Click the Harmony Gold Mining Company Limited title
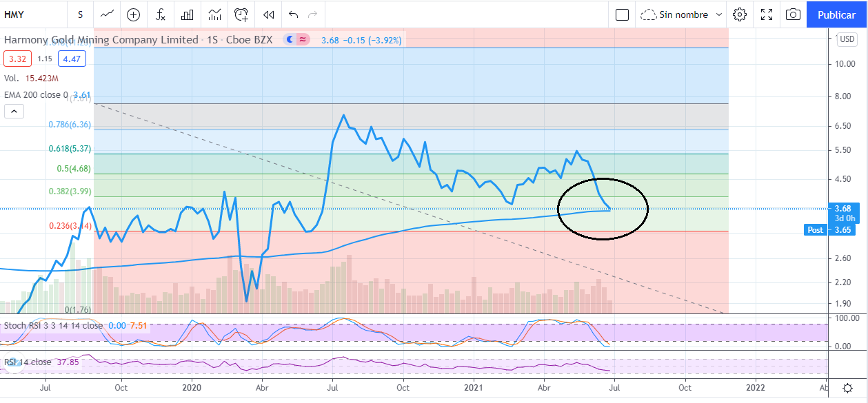The width and height of the screenshot is (868, 403). (101, 40)
